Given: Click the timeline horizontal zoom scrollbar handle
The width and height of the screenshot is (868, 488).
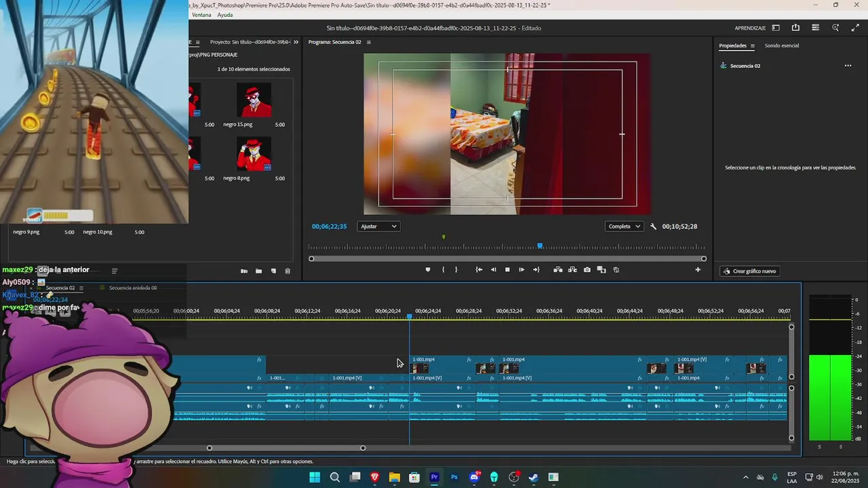Looking at the screenshot, I should click(363, 448).
